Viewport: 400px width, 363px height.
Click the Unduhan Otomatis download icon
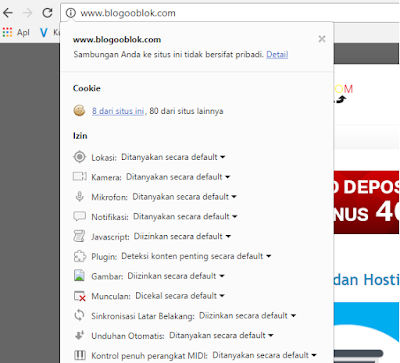(79, 335)
